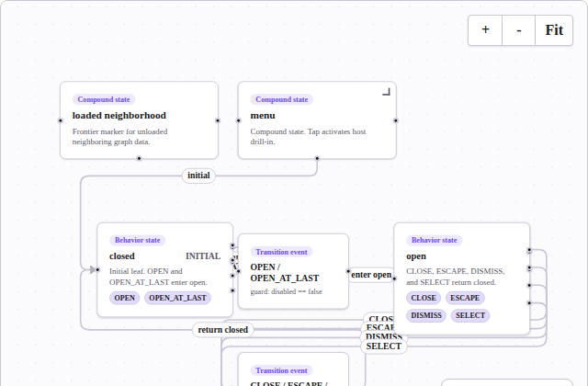Click the menu node's corner drill-in icon

pyautogui.click(x=386, y=92)
